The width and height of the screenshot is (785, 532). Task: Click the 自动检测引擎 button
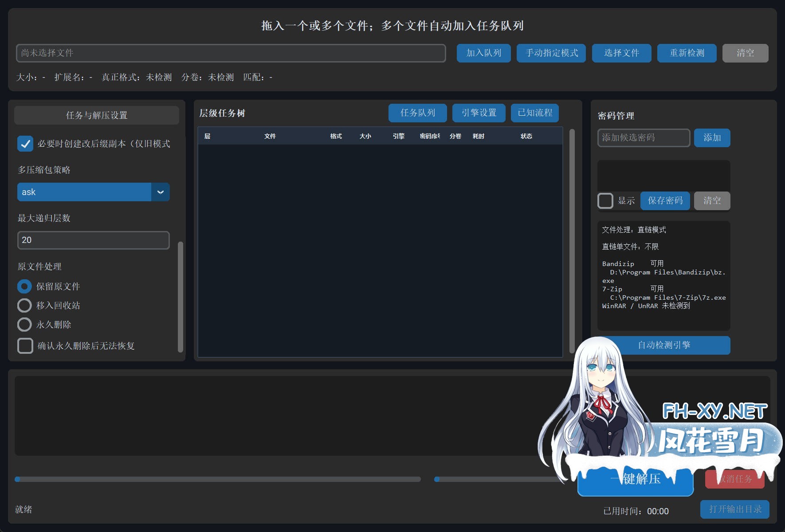pos(664,345)
